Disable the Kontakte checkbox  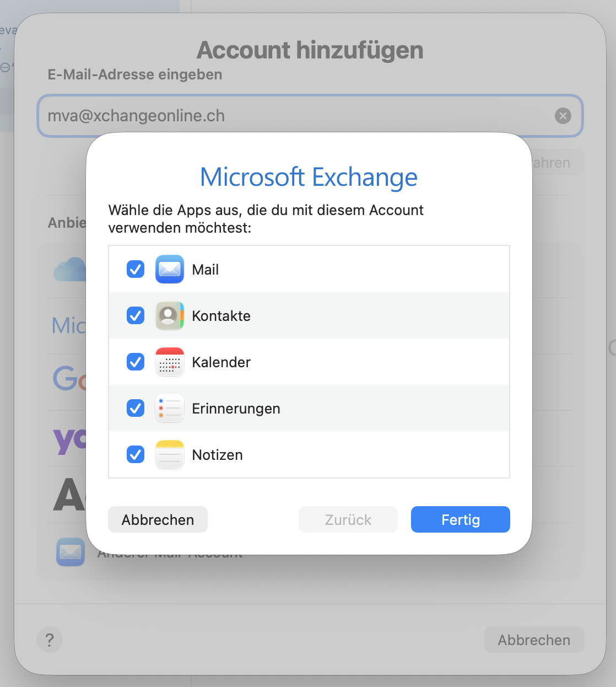click(x=136, y=315)
